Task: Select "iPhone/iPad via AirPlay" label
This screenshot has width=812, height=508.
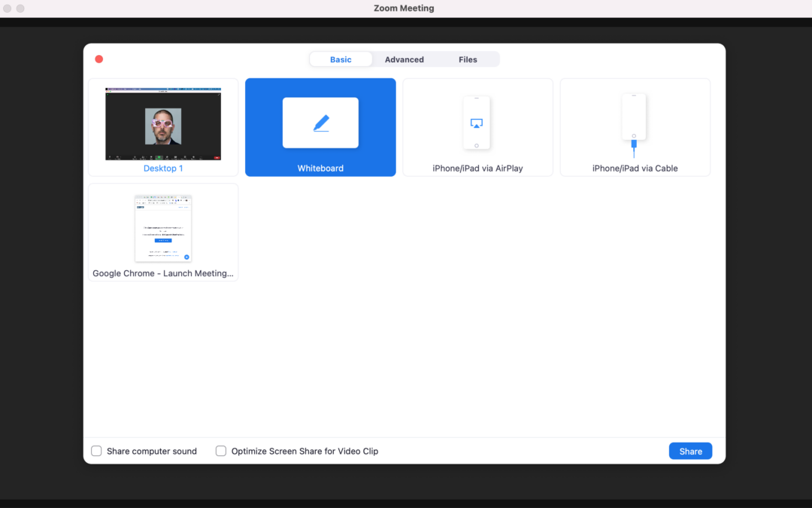Action: (477, 169)
